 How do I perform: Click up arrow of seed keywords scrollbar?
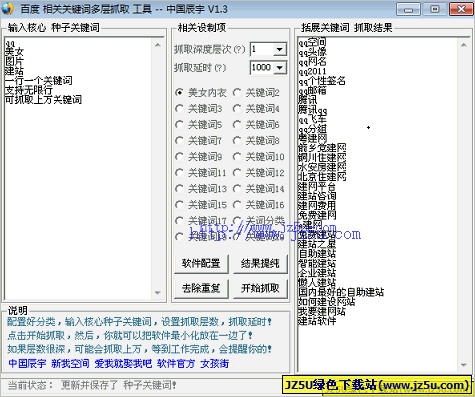pos(158,45)
